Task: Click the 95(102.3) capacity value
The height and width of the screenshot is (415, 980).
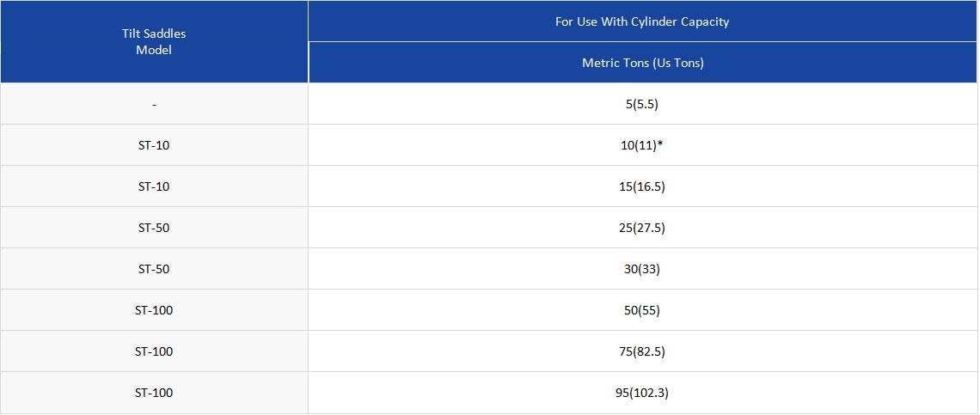Action: tap(642, 393)
